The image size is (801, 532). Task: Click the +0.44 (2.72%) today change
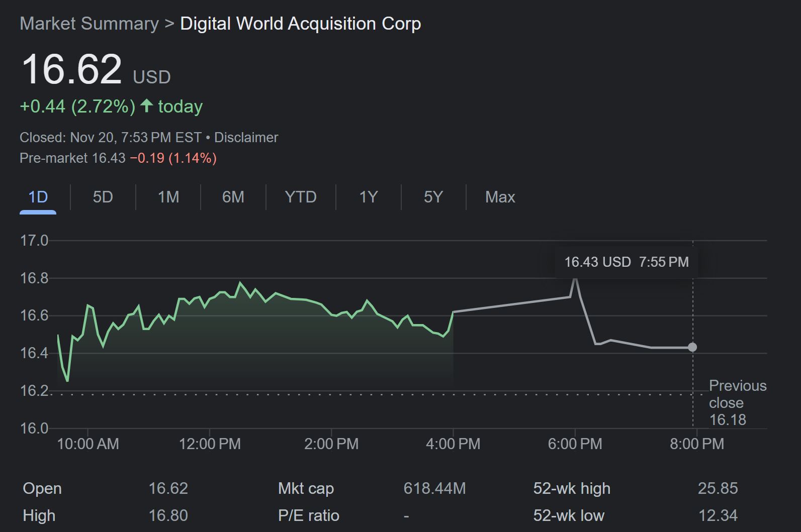click(x=111, y=107)
